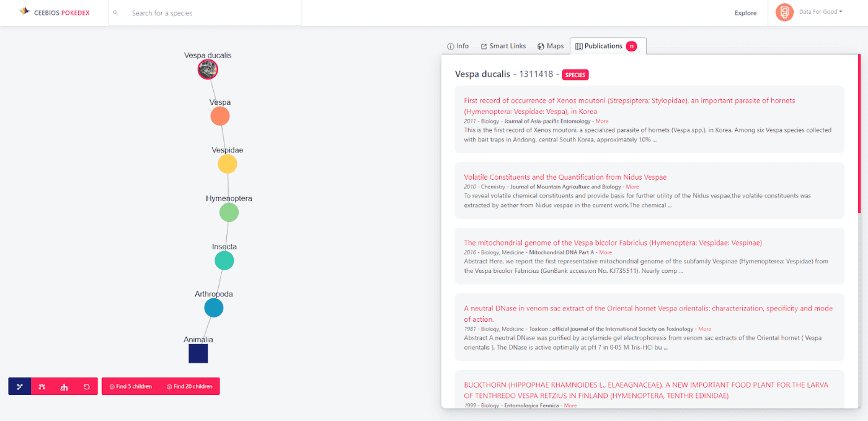This screenshot has width=868, height=421.
Task: Click the reset graph icon
Action: 87,386
